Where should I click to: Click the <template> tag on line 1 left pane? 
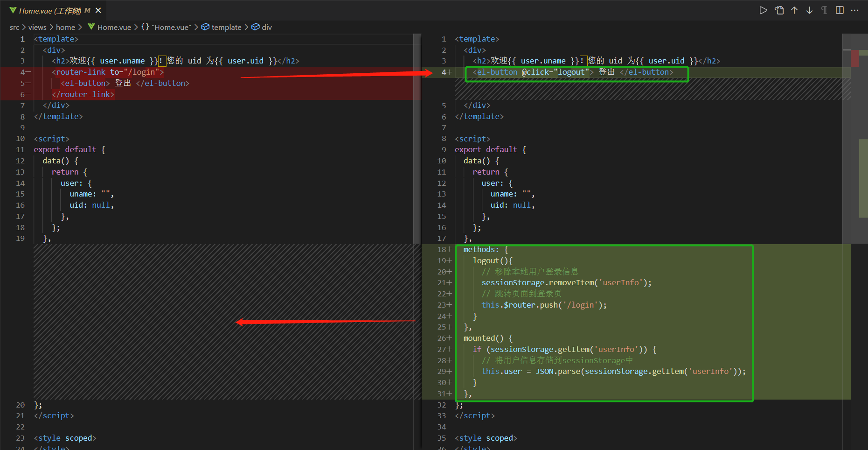[56, 39]
